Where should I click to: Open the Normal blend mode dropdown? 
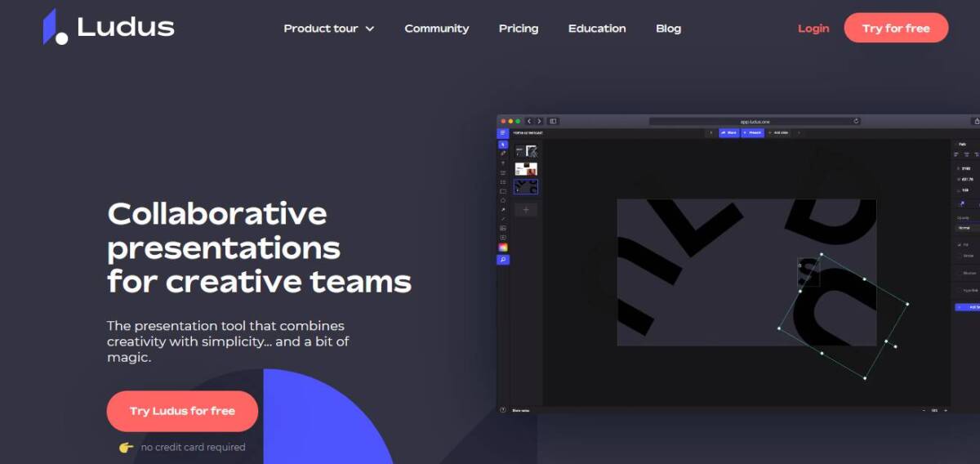pyautogui.click(x=967, y=228)
